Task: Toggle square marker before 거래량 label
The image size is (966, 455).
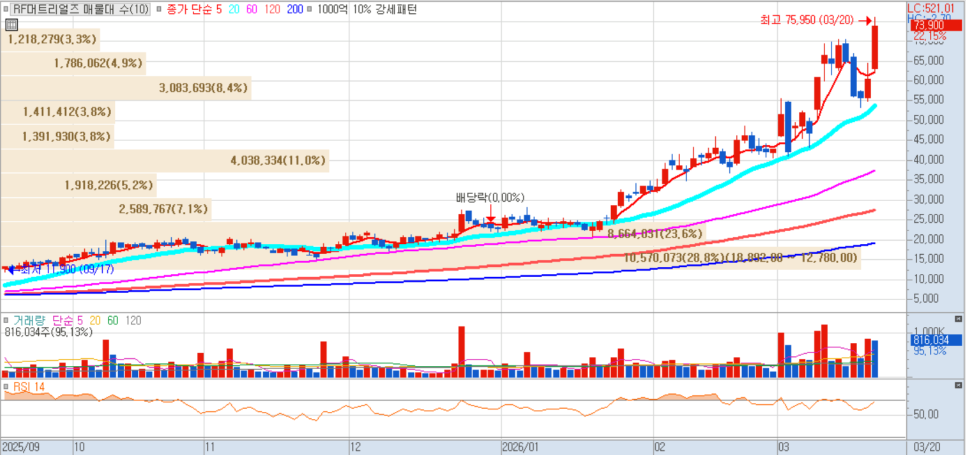Action: click(x=7, y=321)
